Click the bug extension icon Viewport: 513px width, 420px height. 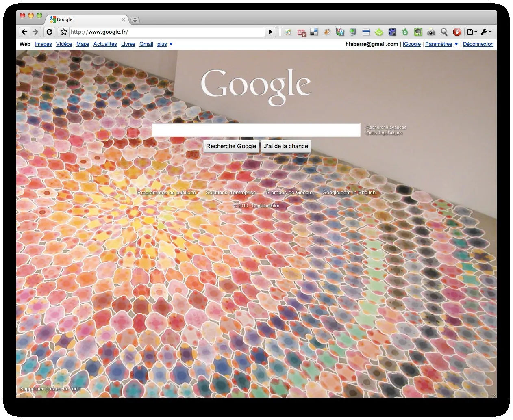point(327,32)
